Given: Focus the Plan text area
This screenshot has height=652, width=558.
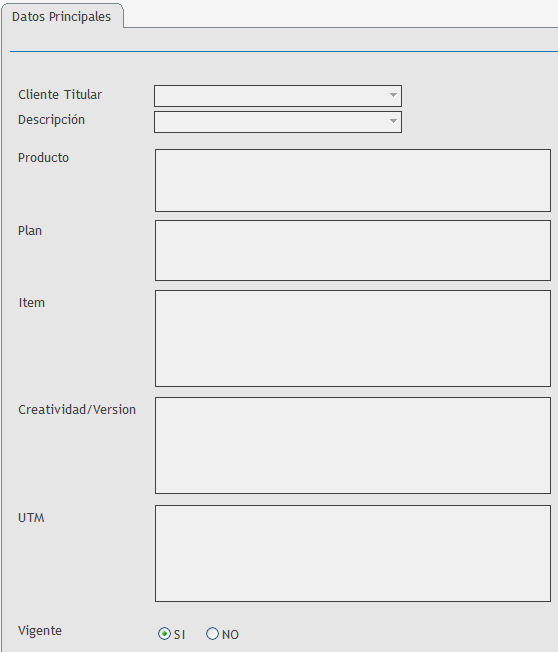Looking at the screenshot, I should (353, 251).
